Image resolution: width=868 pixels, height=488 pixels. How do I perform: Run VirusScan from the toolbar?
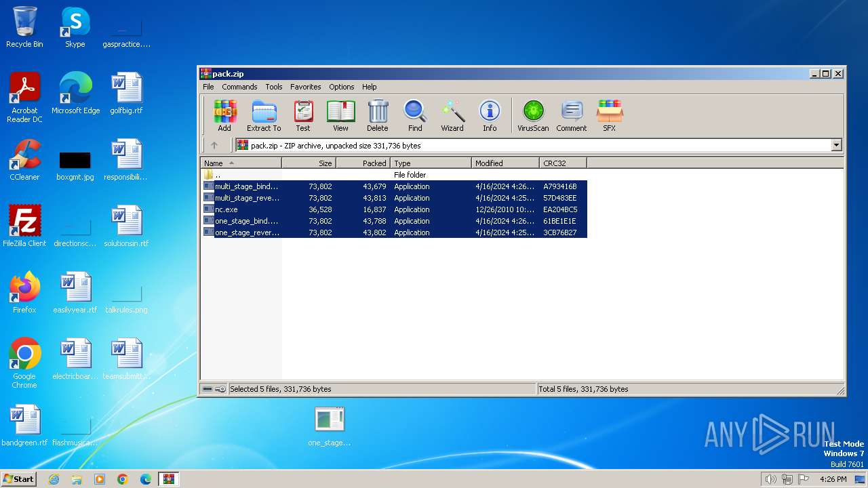(533, 115)
